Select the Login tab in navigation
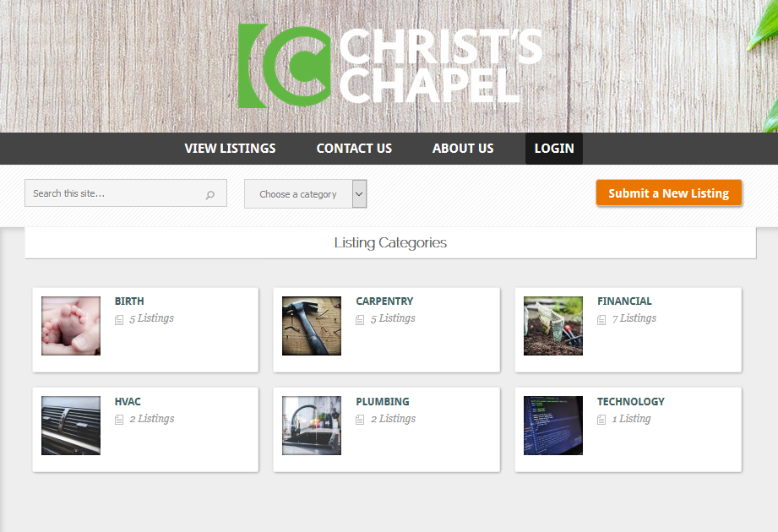 [x=554, y=149]
